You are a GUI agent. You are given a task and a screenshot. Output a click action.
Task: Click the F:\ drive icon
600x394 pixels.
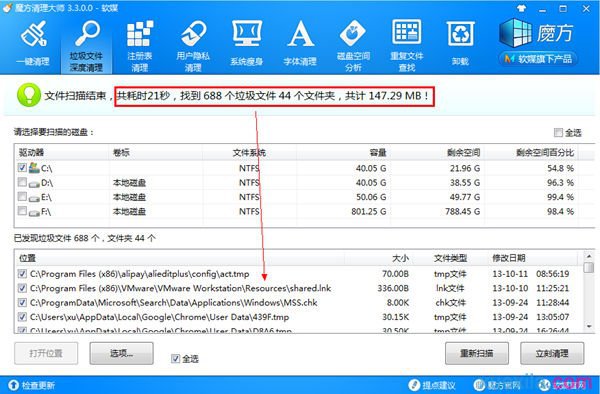pyautogui.click(x=34, y=212)
